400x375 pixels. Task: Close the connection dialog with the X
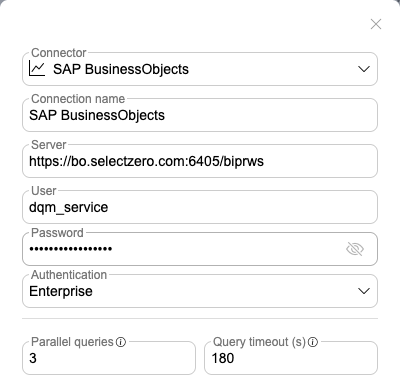376,24
